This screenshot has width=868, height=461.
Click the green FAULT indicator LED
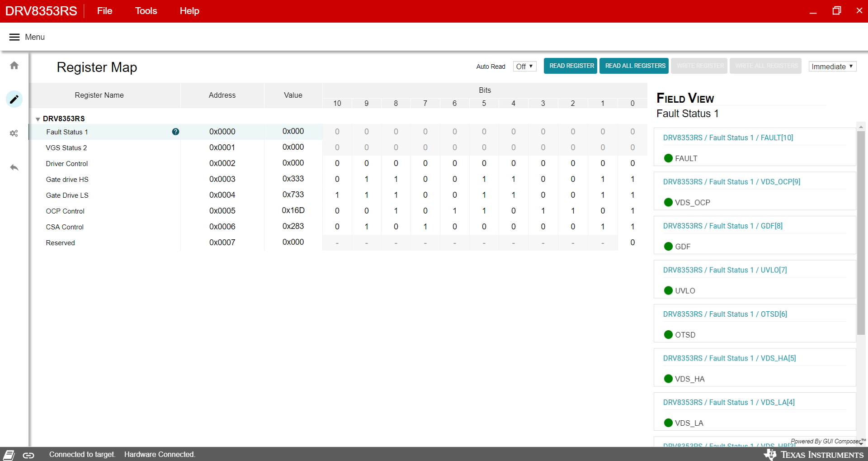[668, 158]
